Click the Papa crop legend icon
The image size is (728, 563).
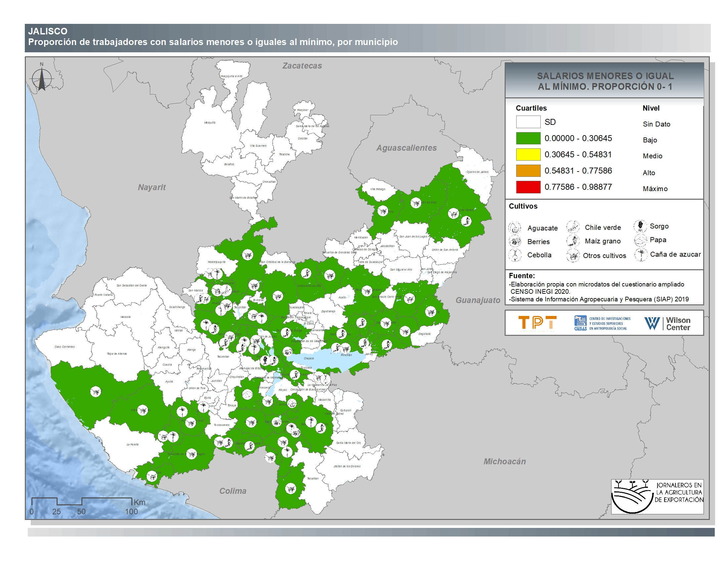(x=640, y=240)
